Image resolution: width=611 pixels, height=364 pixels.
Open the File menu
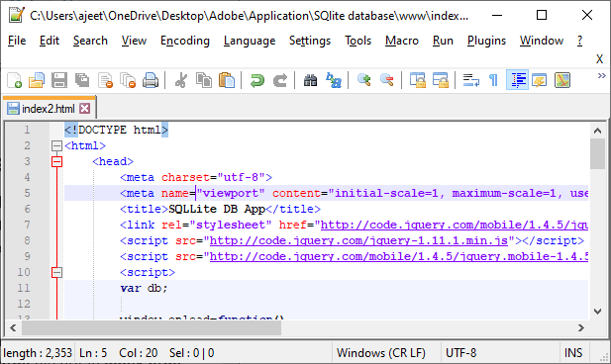pos(17,41)
